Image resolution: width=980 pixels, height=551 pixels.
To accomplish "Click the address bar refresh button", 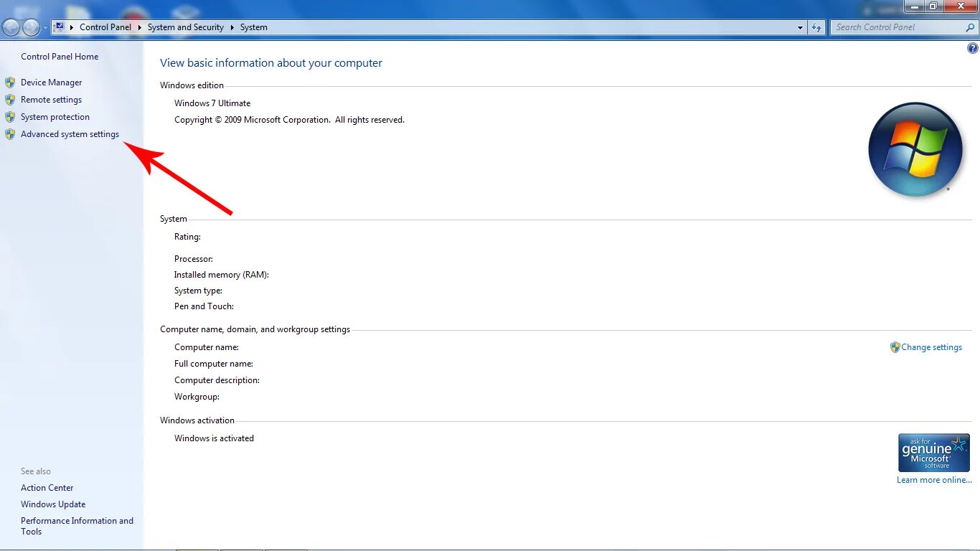I will (816, 27).
